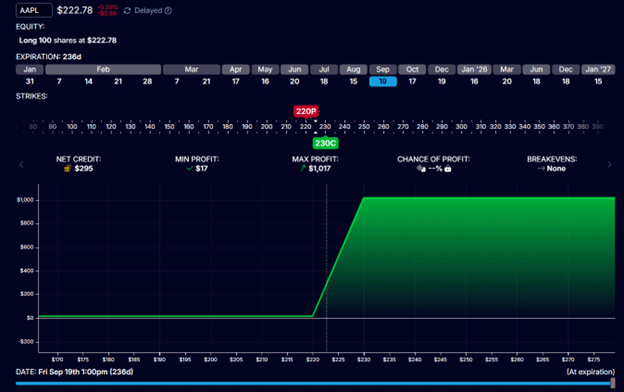Click the 270 strike on the ruler
The height and width of the screenshot is (392, 624).
click(x=403, y=127)
